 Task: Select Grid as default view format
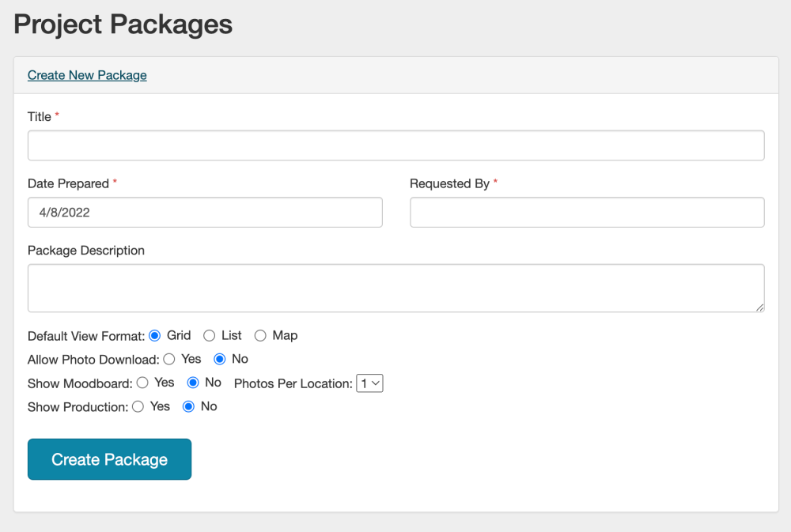(x=155, y=336)
